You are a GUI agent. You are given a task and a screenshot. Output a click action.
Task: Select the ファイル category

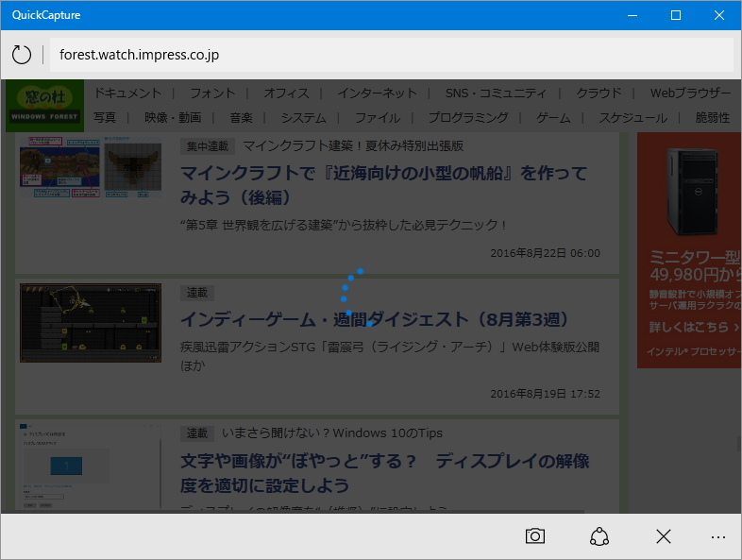[378, 117]
